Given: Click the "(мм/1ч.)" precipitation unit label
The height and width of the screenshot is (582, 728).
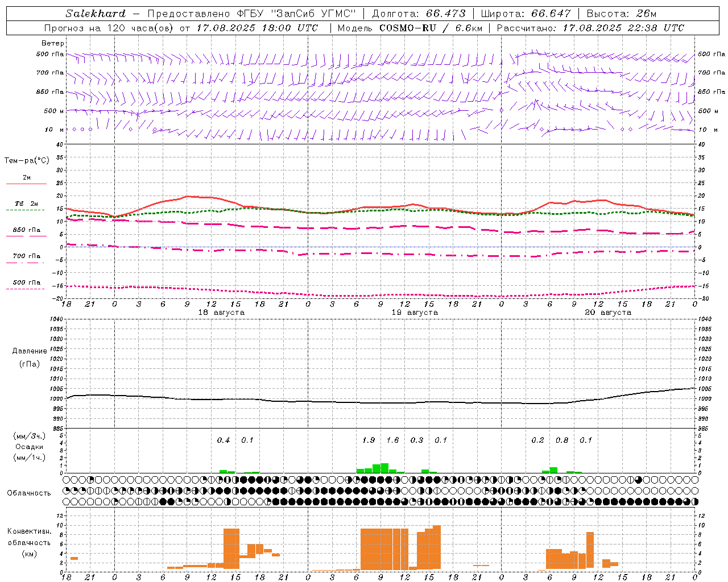Looking at the screenshot, I should coord(30,458).
